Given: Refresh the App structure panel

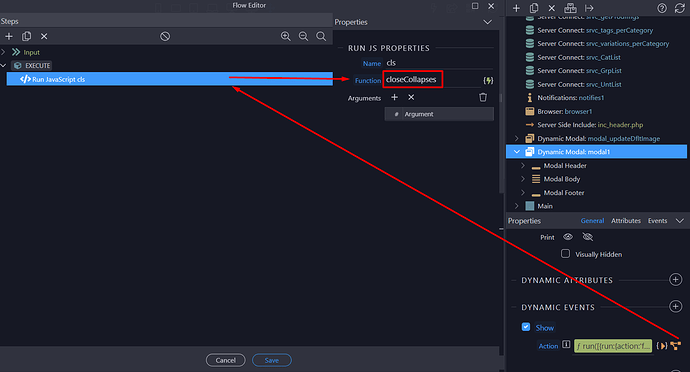Looking at the screenshot, I should [680, 8].
